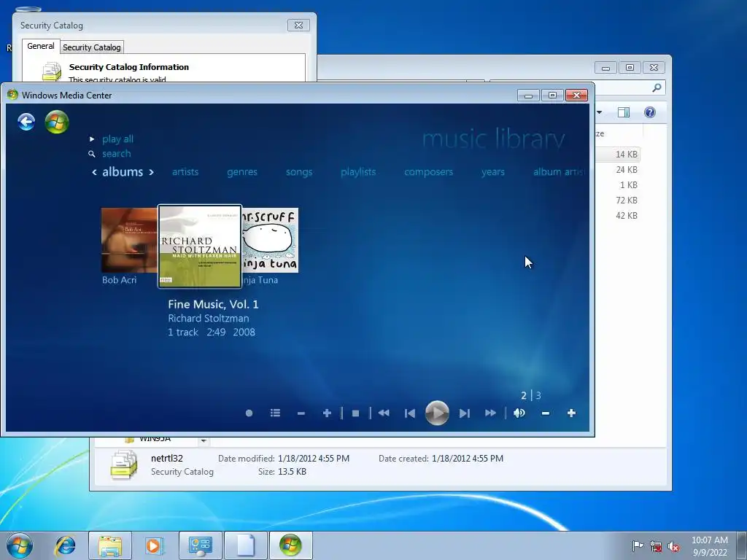Open search in music library
Screen dimensions: 747x560
[116, 153]
